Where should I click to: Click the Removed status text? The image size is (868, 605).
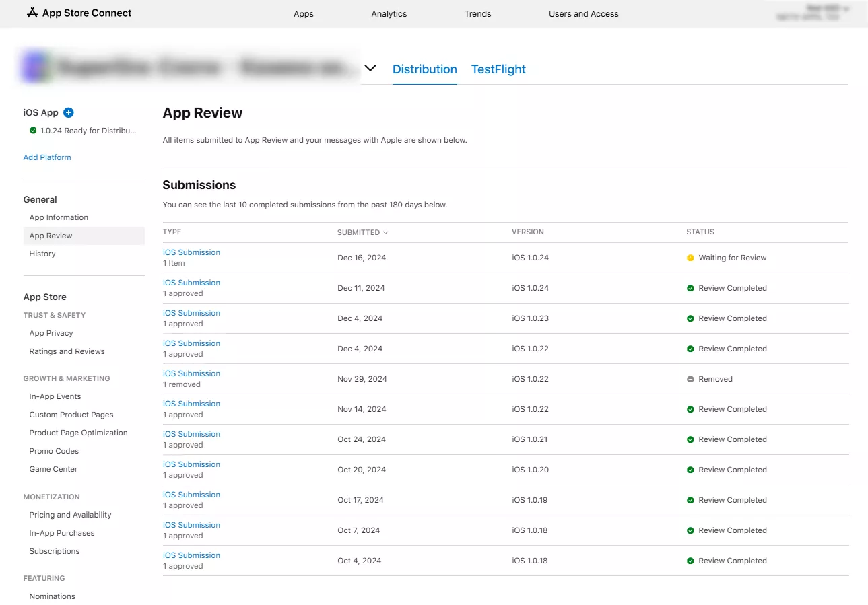pyautogui.click(x=715, y=379)
